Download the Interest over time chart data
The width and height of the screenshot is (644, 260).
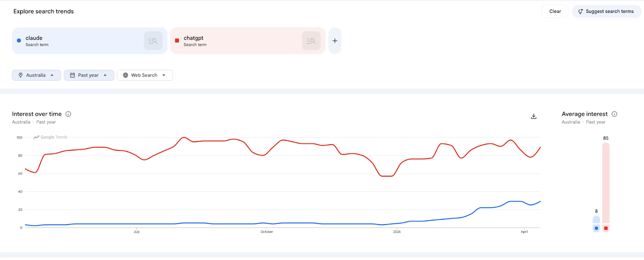click(x=534, y=116)
